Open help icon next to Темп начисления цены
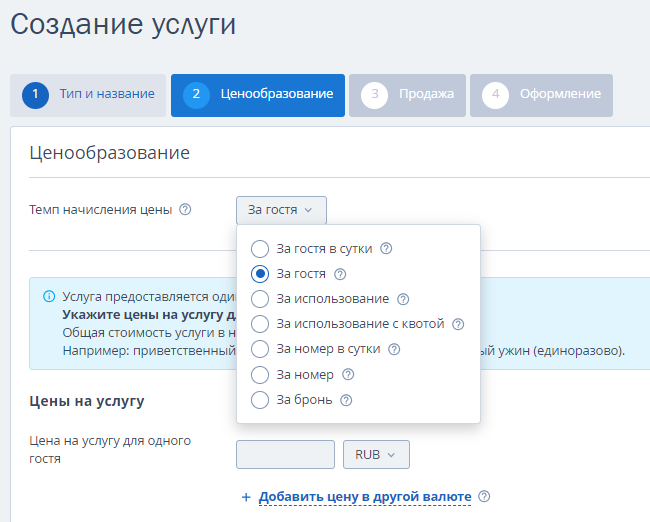 pyautogui.click(x=185, y=209)
